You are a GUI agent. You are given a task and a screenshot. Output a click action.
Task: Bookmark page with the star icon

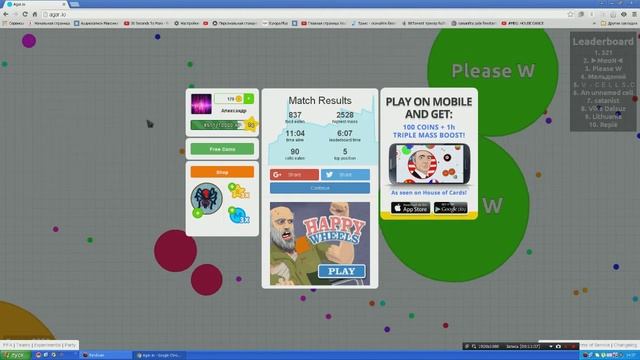click(571, 14)
